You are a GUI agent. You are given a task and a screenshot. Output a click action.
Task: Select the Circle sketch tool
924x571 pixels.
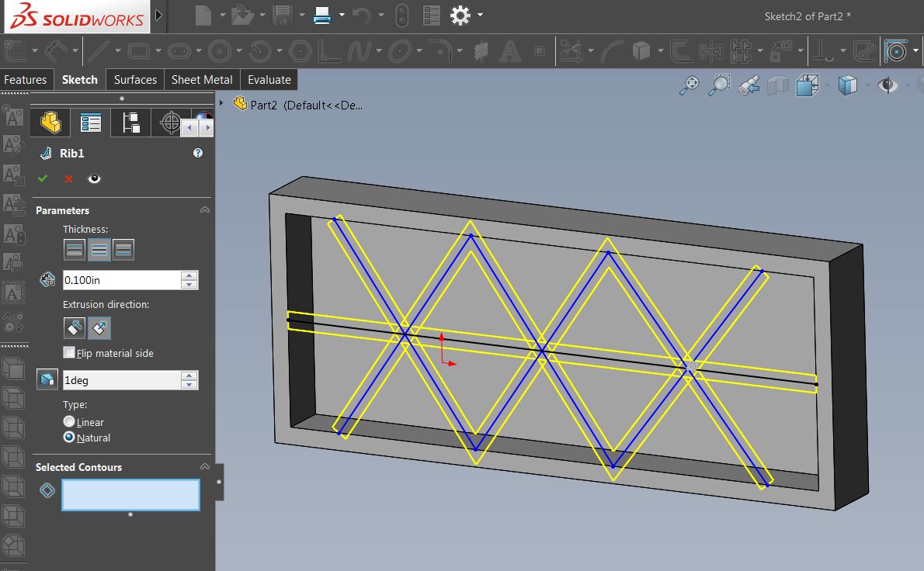pyautogui.click(x=221, y=51)
